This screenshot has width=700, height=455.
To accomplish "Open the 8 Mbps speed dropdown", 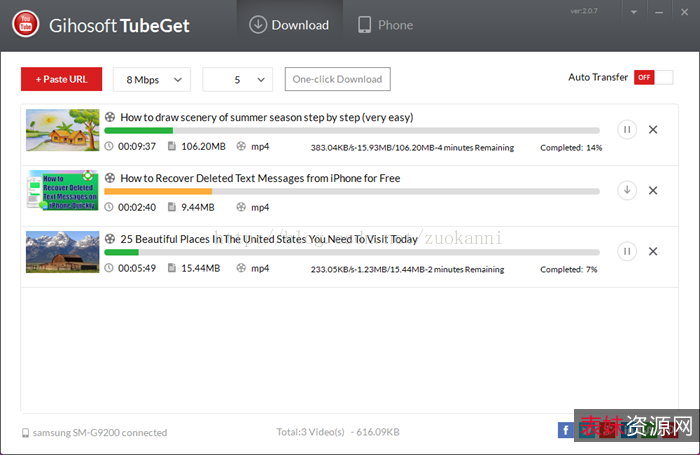I will coord(152,79).
